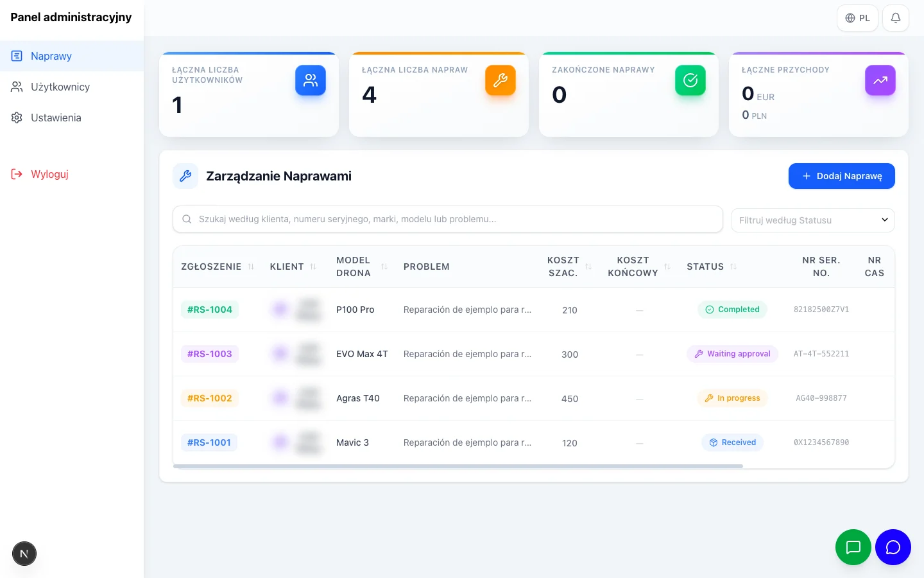Click the orange wrench repairs icon
Image resolution: width=924 pixels, height=578 pixels.
pyautogui.click(x=501, y=80)
